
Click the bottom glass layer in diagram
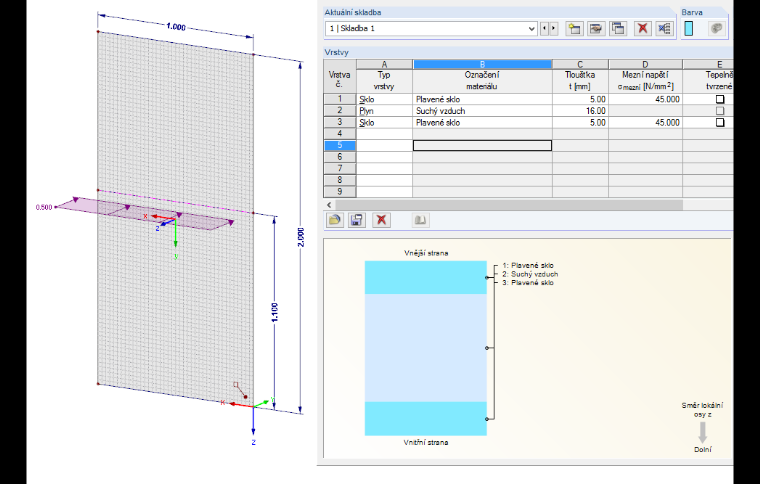[426, 419]
